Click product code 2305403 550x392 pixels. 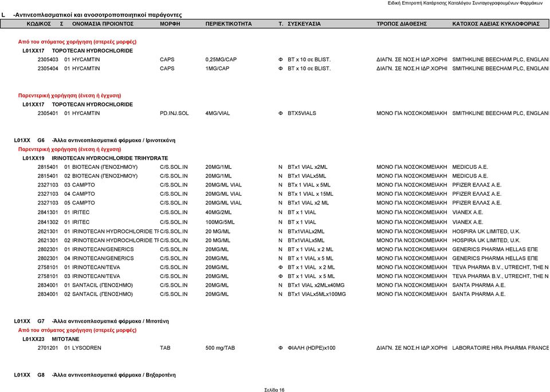[x=48, y=60]
